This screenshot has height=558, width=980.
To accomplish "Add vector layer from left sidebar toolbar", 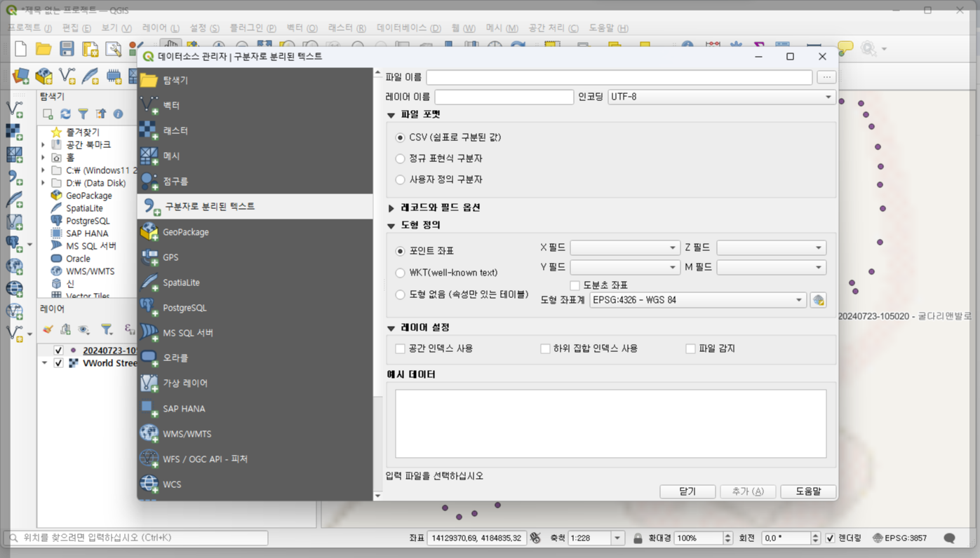I will pyautogui.click(x=15, y=109).
